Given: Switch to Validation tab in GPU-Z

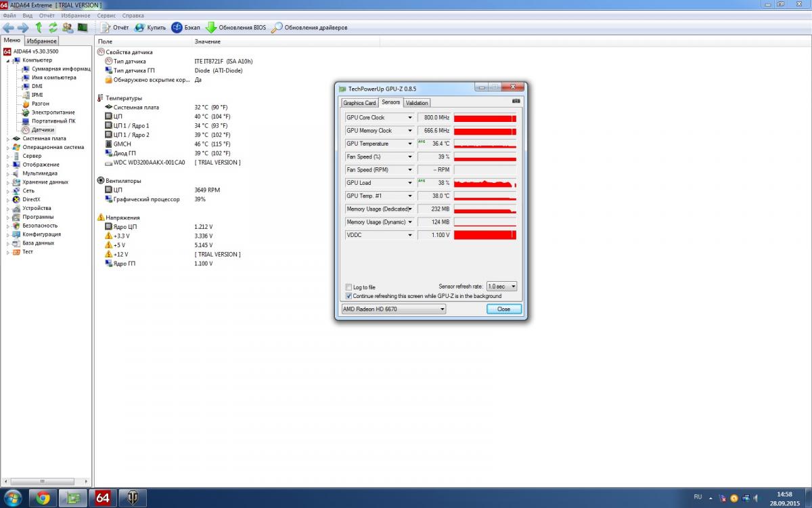Looking at the screenshot, I should point(417,103).
